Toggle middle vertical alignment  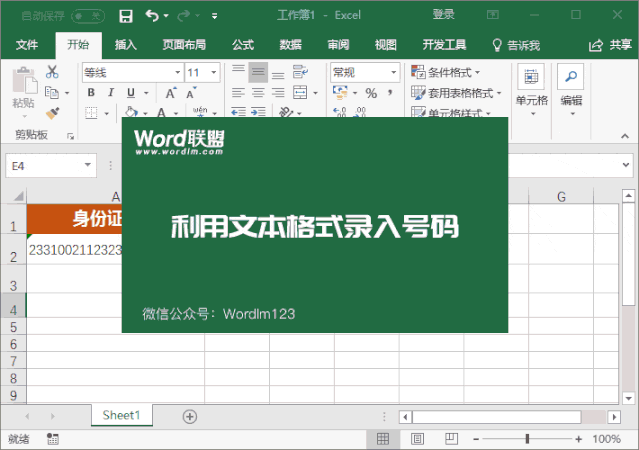click(258, 72)
